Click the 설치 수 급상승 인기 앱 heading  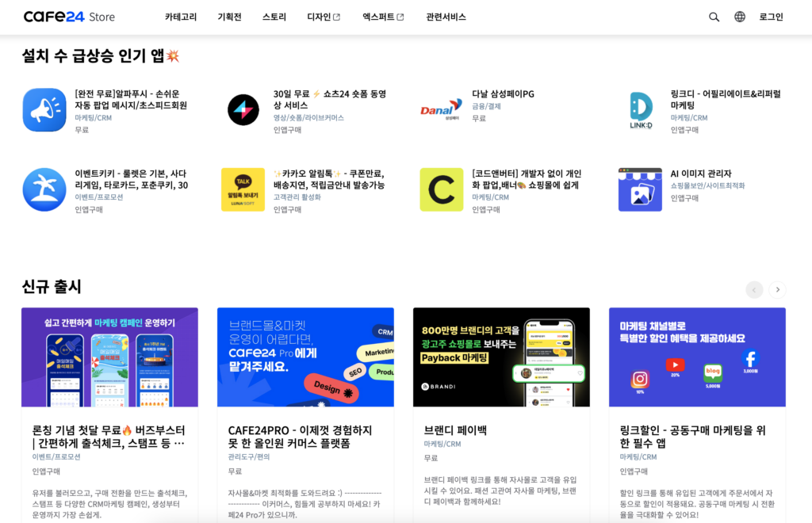point(101,55)
